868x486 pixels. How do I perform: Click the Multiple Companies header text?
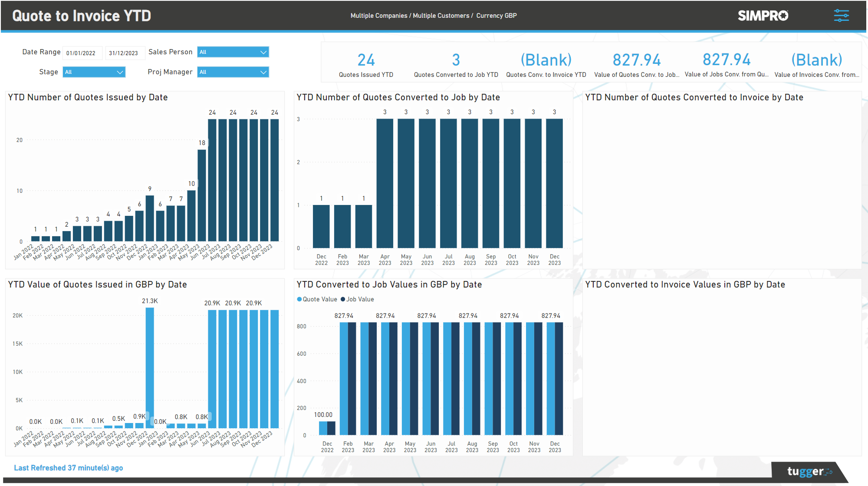pyautogui.click(x=379, y=15)
